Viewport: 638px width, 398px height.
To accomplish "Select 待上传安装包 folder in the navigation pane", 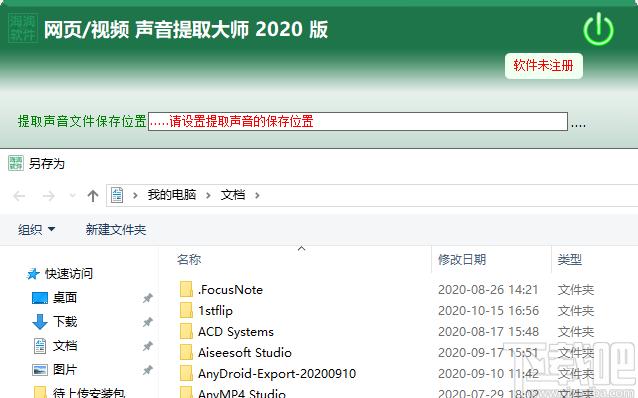I will 89,393.
